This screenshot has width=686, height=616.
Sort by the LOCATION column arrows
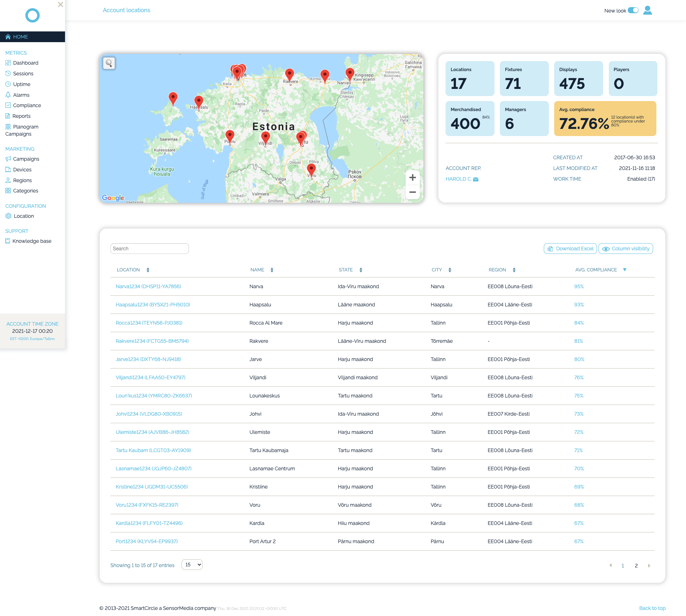click(148, 270)
